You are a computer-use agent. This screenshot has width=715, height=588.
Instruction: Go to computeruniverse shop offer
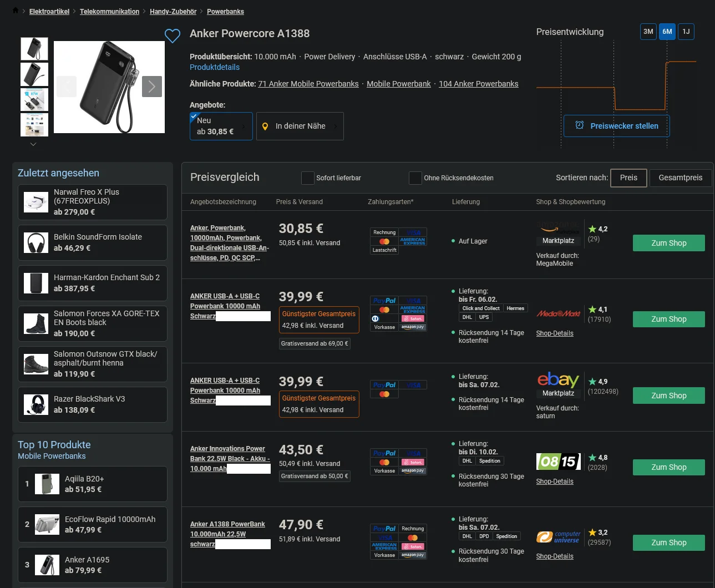click(x=669, y=543)
